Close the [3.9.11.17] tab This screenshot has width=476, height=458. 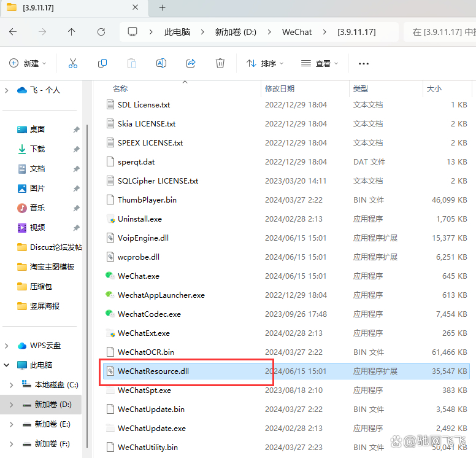pos(136,7)
